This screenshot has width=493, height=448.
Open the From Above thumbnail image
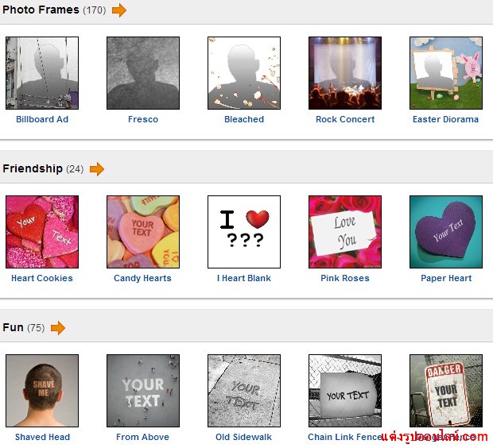coord(143,391)
